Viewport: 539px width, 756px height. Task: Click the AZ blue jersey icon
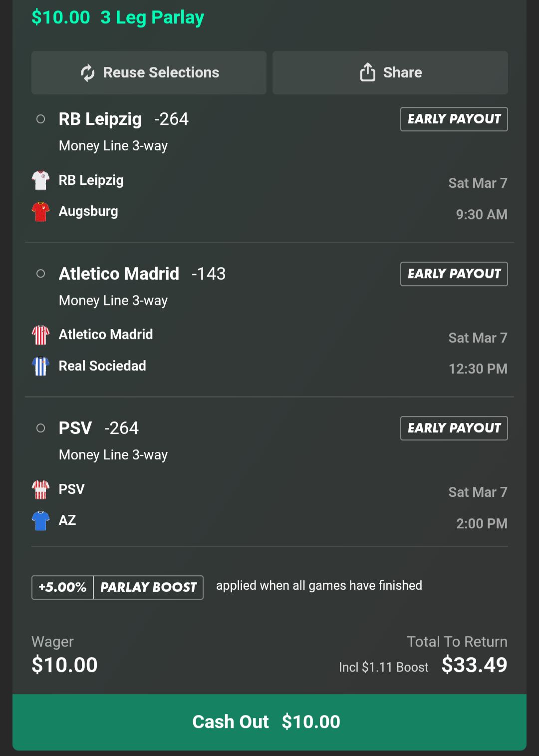coord(40,520)
